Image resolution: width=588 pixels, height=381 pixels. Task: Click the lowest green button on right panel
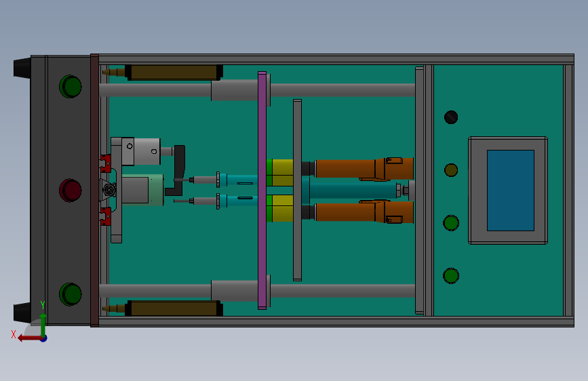coord(451,276)
